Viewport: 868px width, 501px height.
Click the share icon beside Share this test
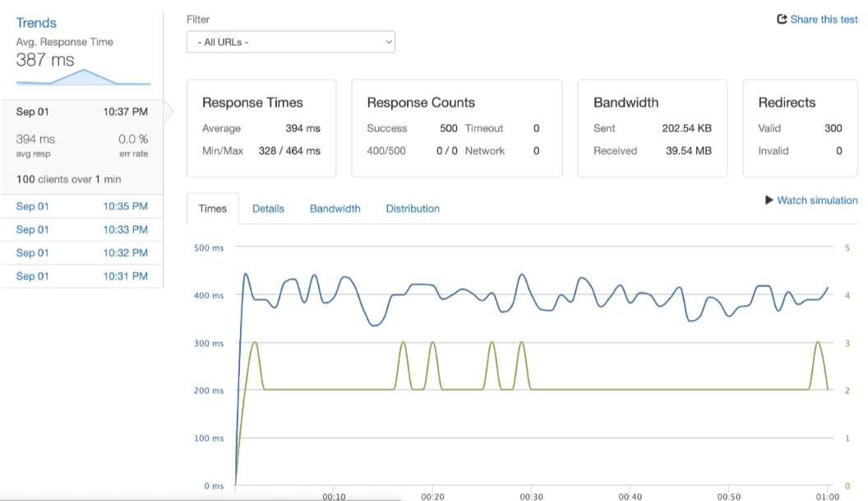(x=782, y=20)
